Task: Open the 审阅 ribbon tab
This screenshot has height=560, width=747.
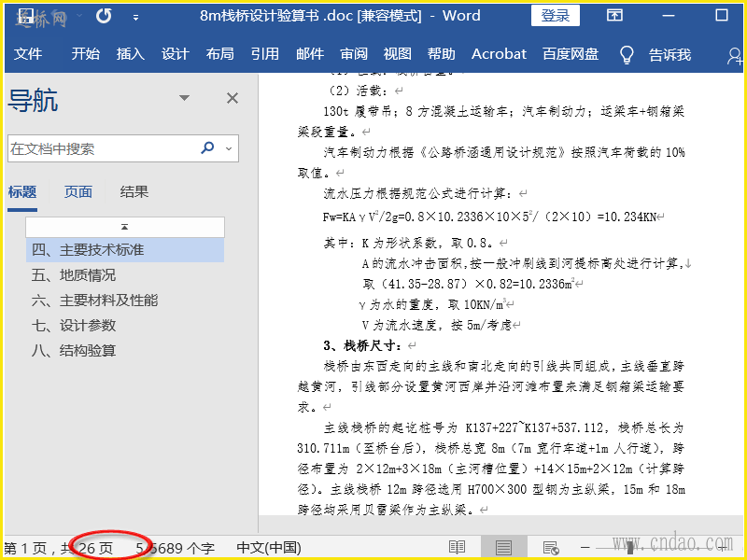Action: point(354,54)
